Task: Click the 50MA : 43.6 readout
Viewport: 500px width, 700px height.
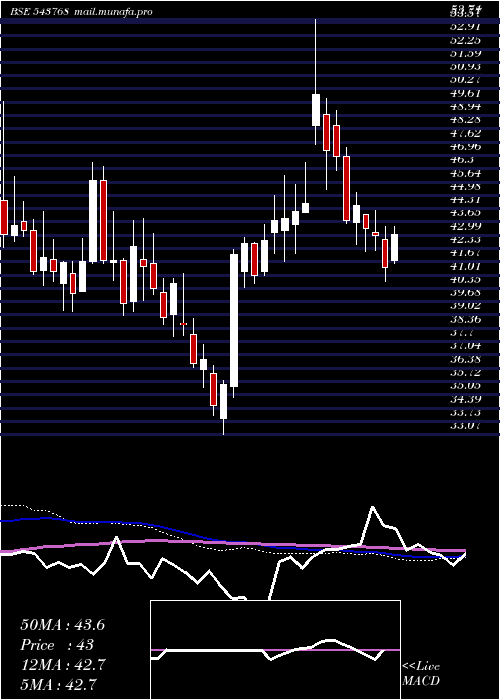Action: [x=62, y=625]
